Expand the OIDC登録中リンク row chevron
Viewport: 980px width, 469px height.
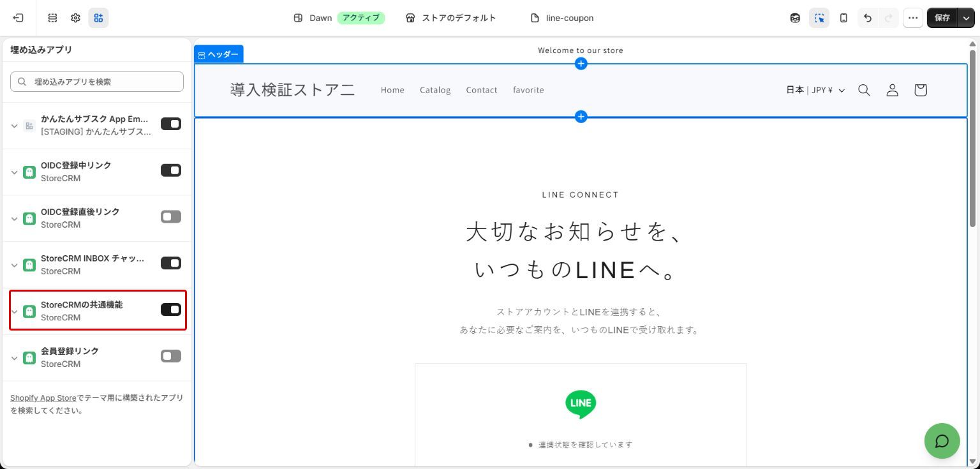[x=14, y=172]
